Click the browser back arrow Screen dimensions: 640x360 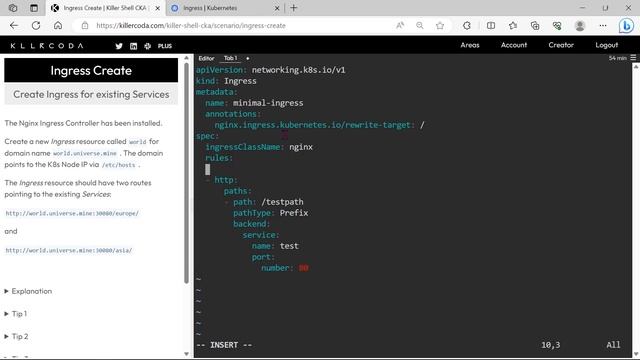(14, 25)
